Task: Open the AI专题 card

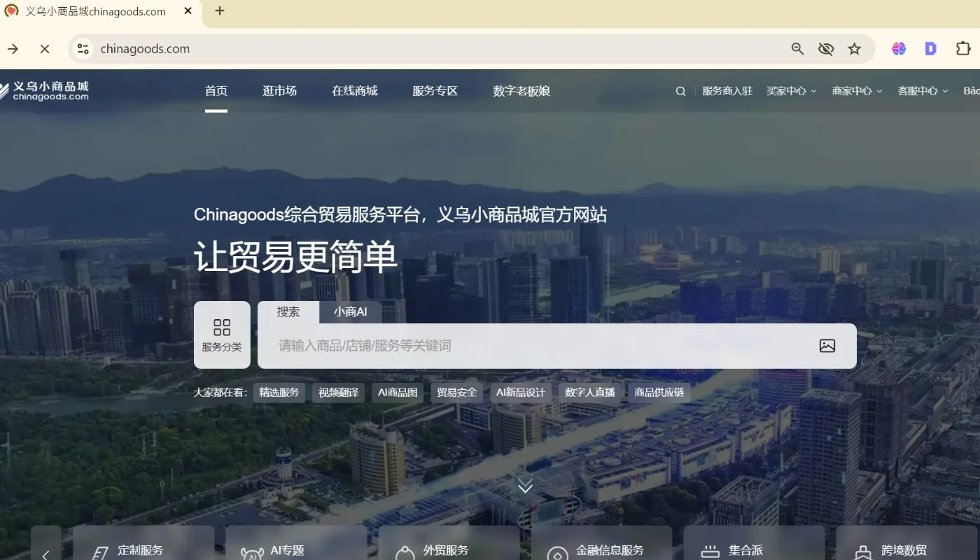Action: [x=296, y=543]
